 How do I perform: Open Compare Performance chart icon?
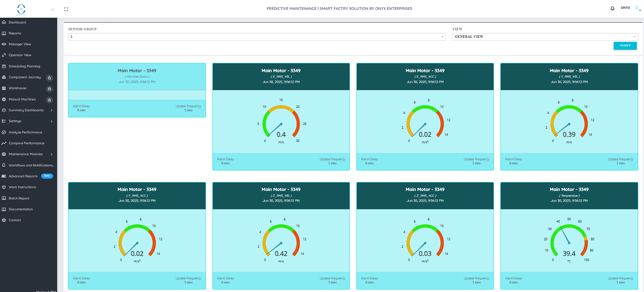tap(4, 143)
